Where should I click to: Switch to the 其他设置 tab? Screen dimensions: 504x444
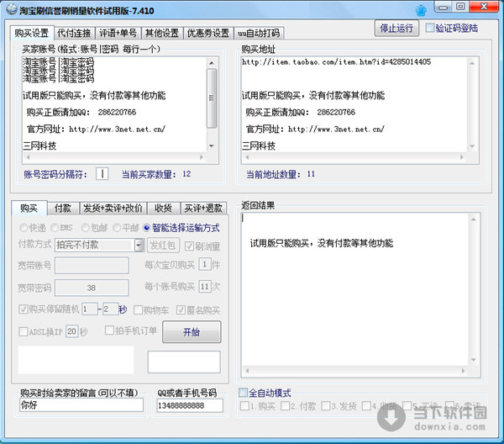click(x=162, y=33)
